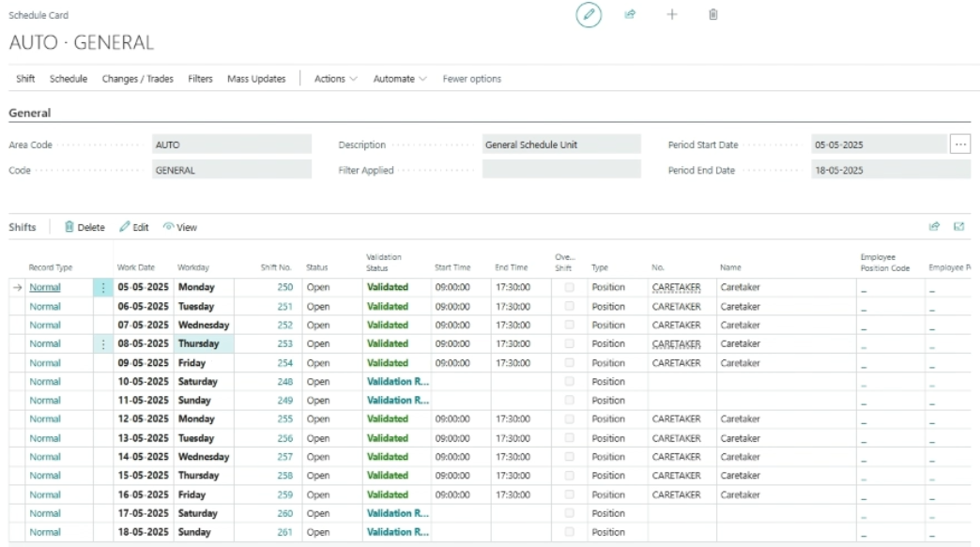Click Edit in the Shifts toolbar
This screenshot has height=547, width=980.
coord(134,227)
